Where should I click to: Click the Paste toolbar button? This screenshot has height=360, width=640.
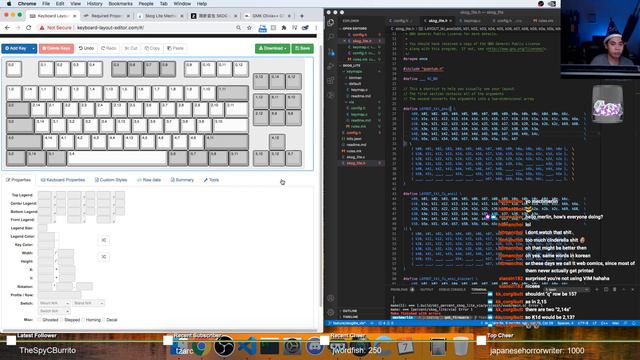[176, 49]
